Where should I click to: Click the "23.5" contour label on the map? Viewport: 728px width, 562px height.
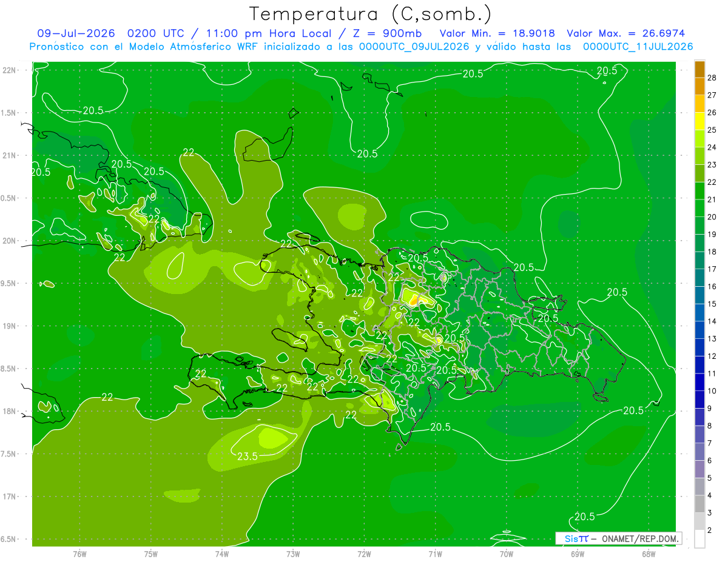tap(246, 456)
